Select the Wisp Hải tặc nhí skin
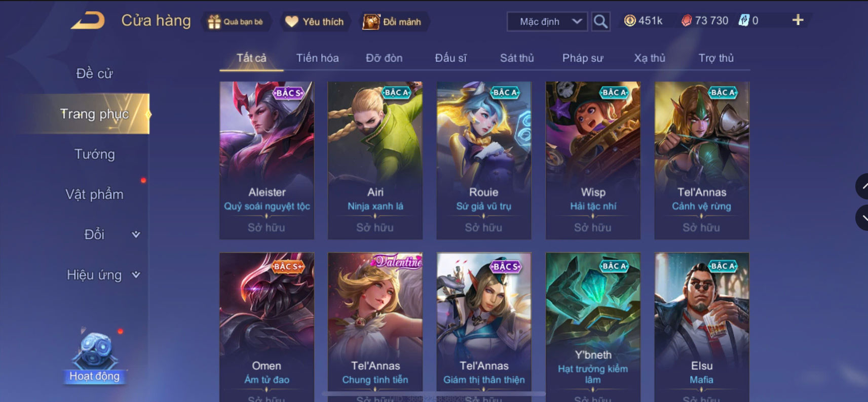This screenshot has width=868, height=402. tap(593, 160)
